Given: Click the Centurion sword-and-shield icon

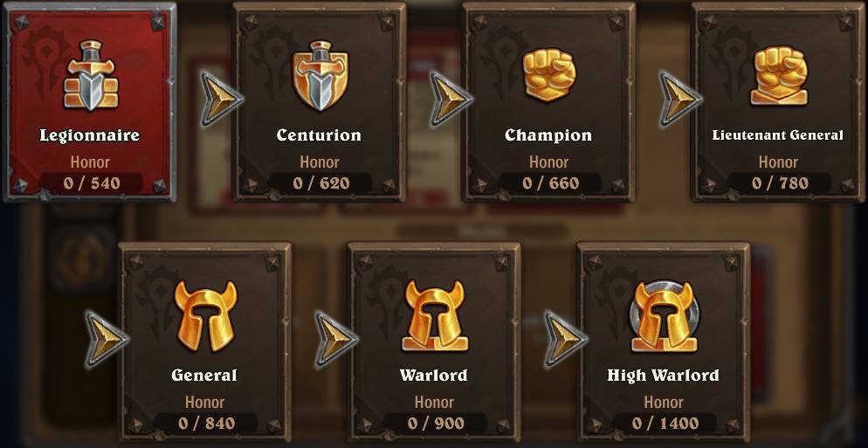Looking at the screenshot, I should pyautogui.click(x=320, y=75).
